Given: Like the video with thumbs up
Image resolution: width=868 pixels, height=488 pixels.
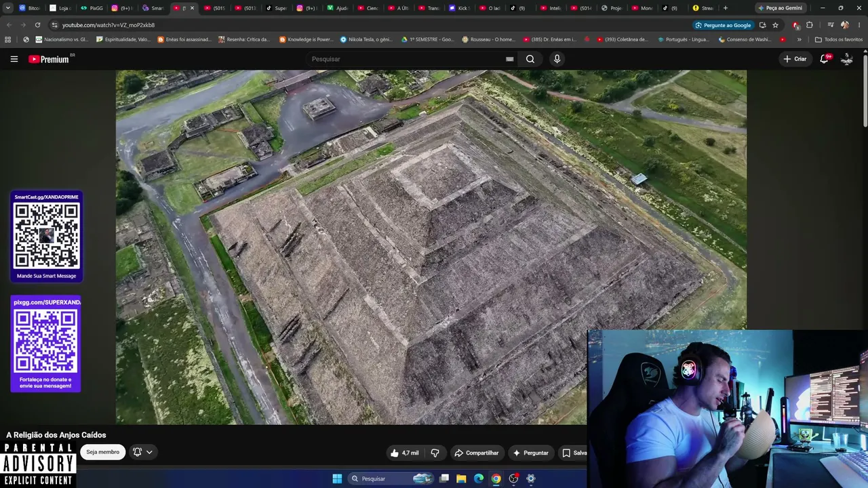Looking at the screenshot, I should [404, 453].
